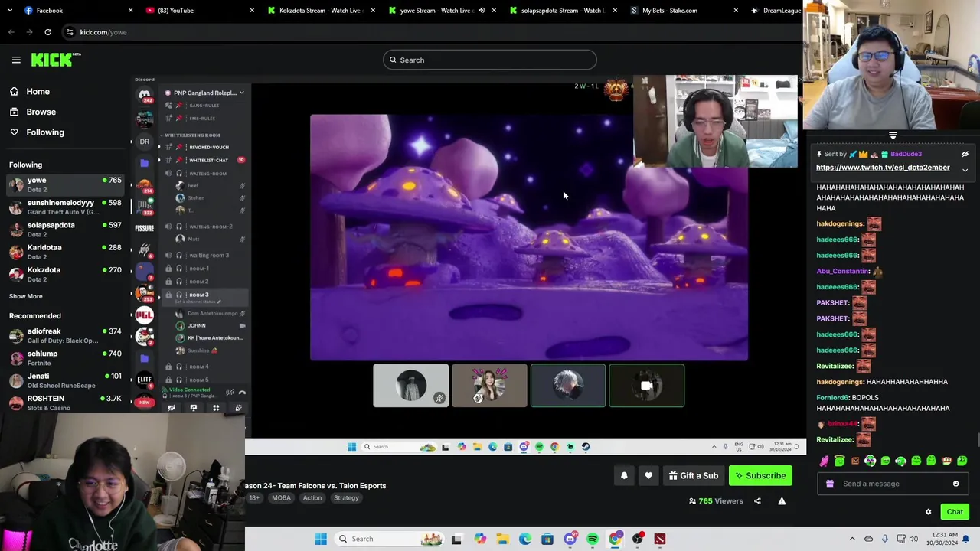Open yowe channel in Following list
This screenshot has width=980, height=551.
point(65,184)
